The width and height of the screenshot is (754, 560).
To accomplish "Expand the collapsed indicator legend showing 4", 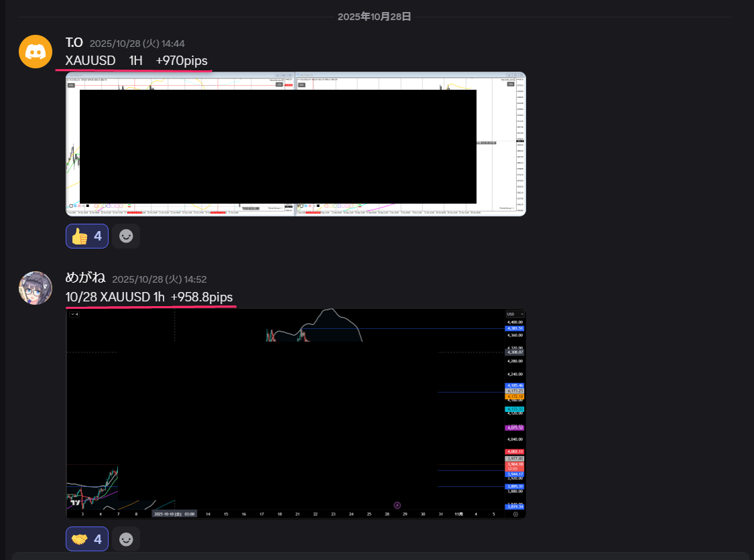I will tap(74, 313).
